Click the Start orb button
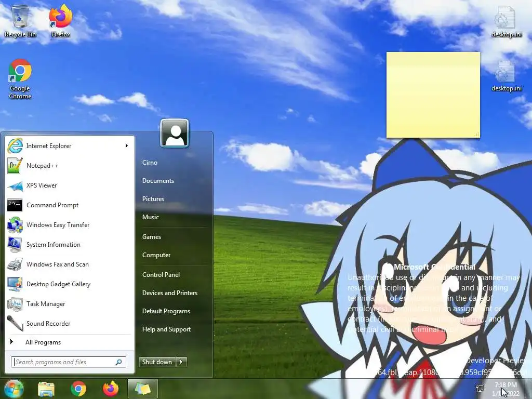Screen dimensions: 532x399 pos(13,389)
